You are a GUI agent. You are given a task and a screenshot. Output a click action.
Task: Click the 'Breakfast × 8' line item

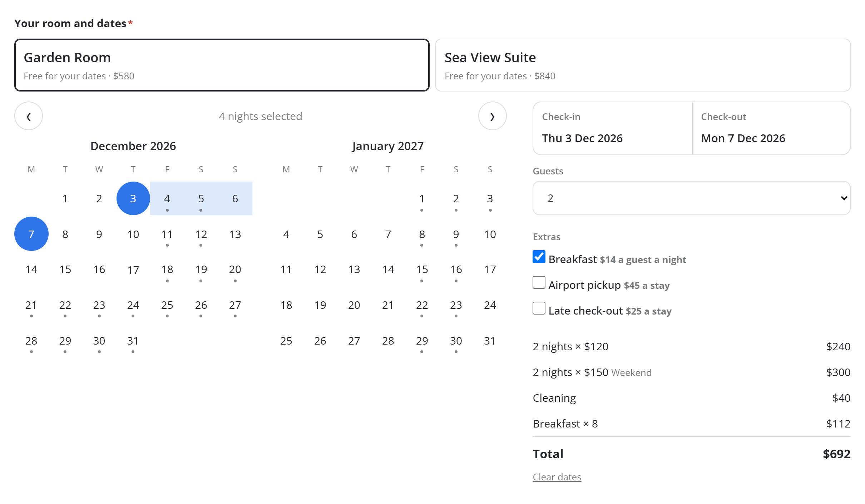point(691,424)
